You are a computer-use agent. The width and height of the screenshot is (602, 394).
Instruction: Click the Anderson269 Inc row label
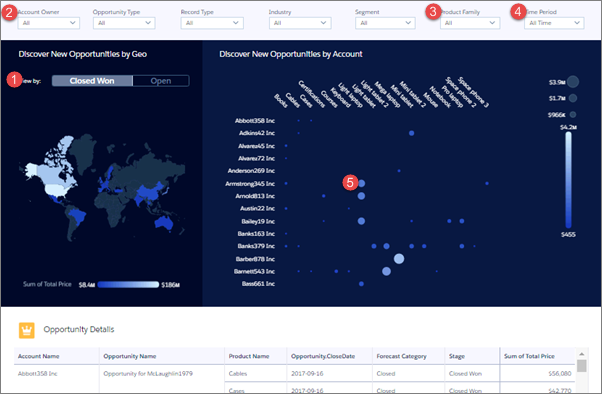click(251, 171)
